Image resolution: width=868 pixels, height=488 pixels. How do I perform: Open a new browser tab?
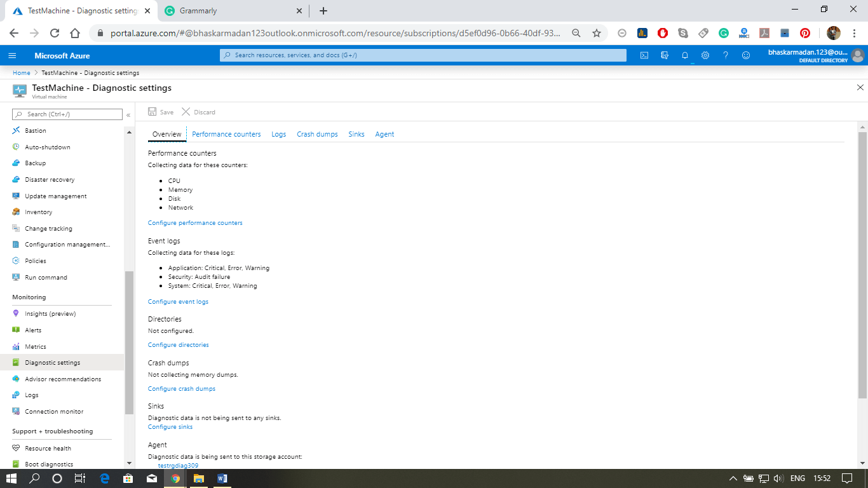pos(323,11)
